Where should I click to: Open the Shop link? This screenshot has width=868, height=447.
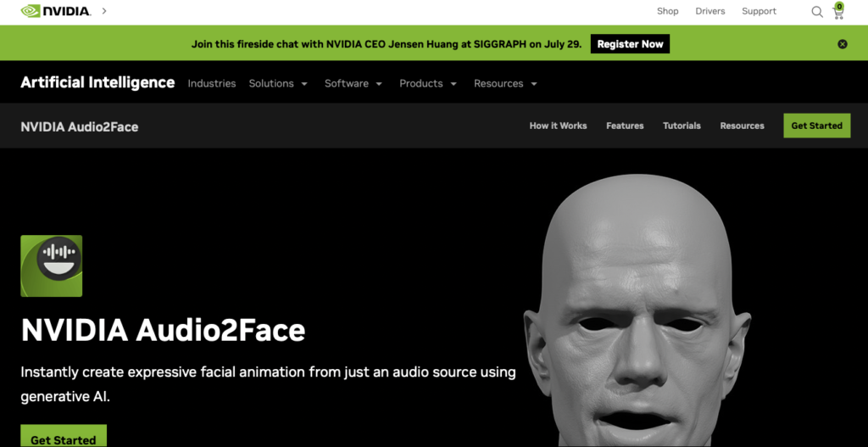668,11
